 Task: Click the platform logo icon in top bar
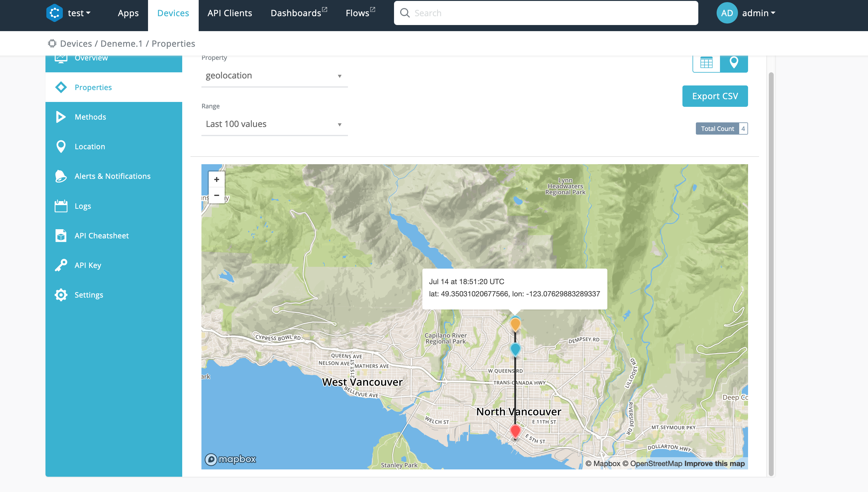pyautogui.click(x=54, y=13)
